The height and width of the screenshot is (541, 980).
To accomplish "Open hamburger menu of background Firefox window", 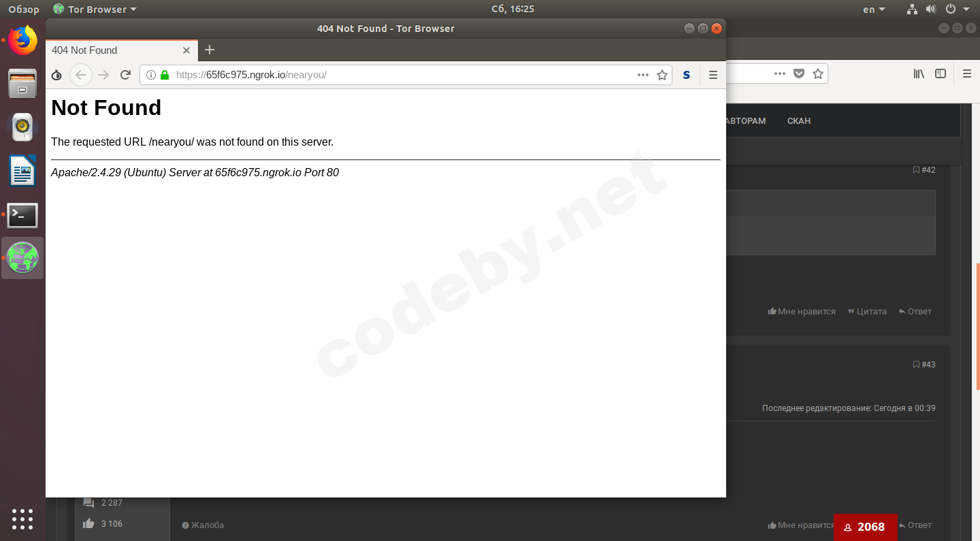I will [967, 73].
